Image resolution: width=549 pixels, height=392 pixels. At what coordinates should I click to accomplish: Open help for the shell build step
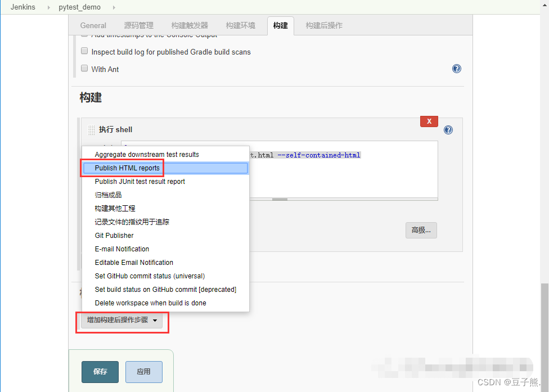(x=448, y=130)
